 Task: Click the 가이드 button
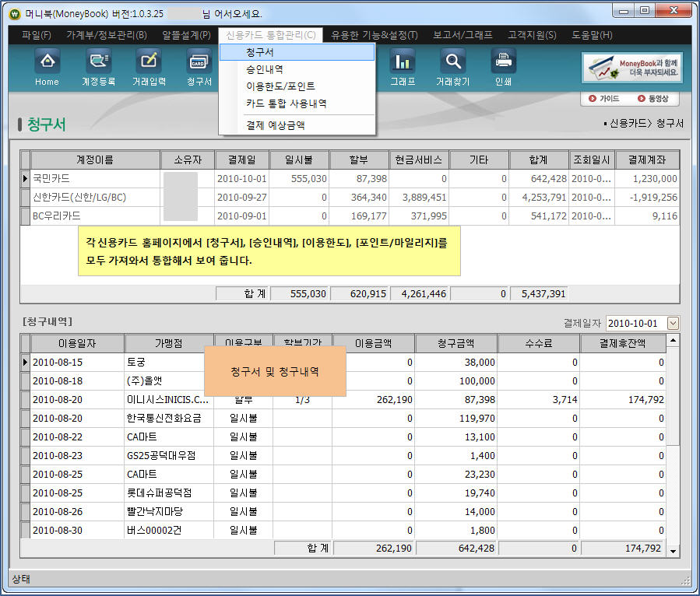603,99
